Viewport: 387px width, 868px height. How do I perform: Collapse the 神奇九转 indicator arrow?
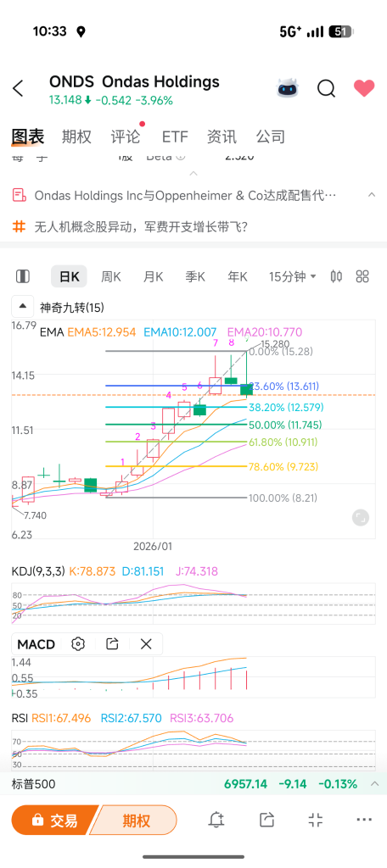(22, 306)
